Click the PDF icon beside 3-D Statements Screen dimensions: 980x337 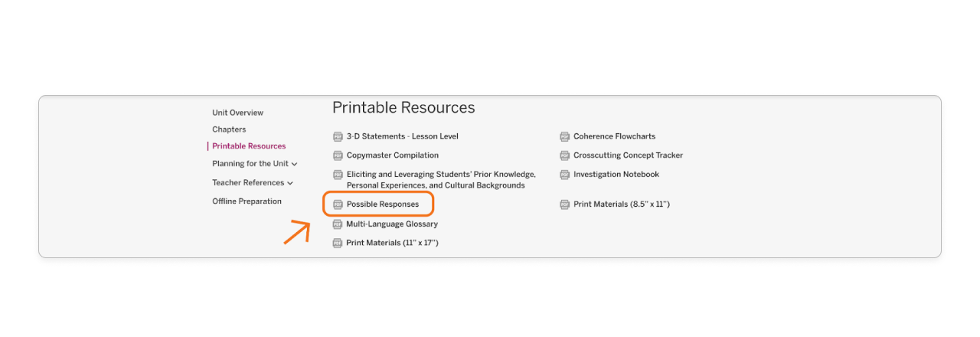click(338, 137)
